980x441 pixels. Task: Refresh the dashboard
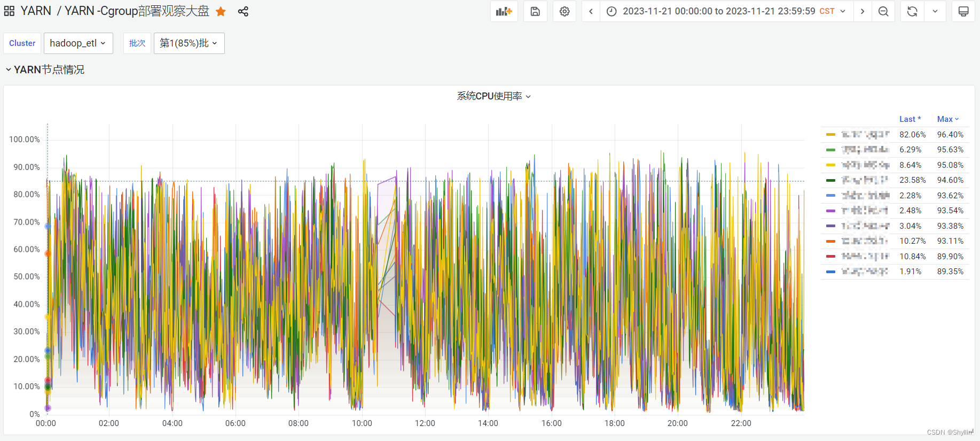pyautogui.click(x=912, y=11)
